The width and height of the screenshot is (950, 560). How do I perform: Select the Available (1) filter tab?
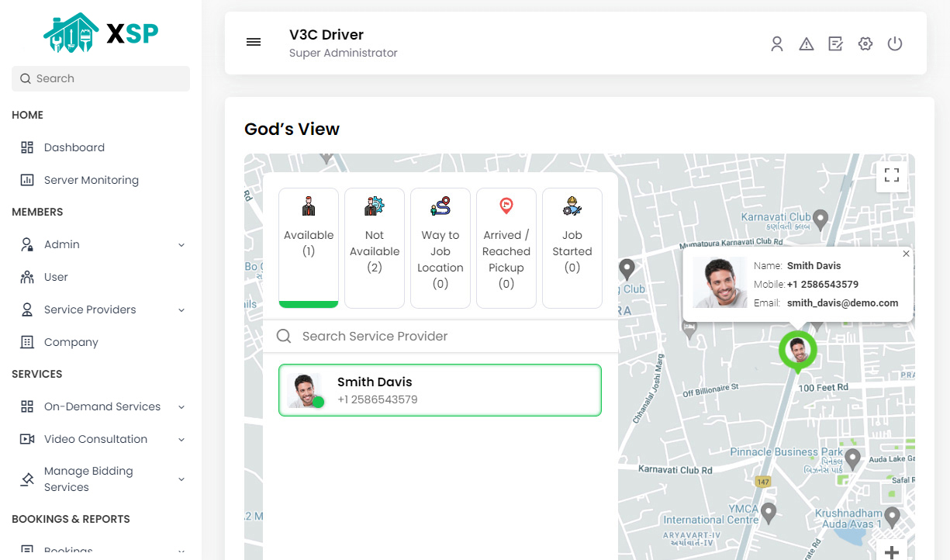click(x=309, y=247)
